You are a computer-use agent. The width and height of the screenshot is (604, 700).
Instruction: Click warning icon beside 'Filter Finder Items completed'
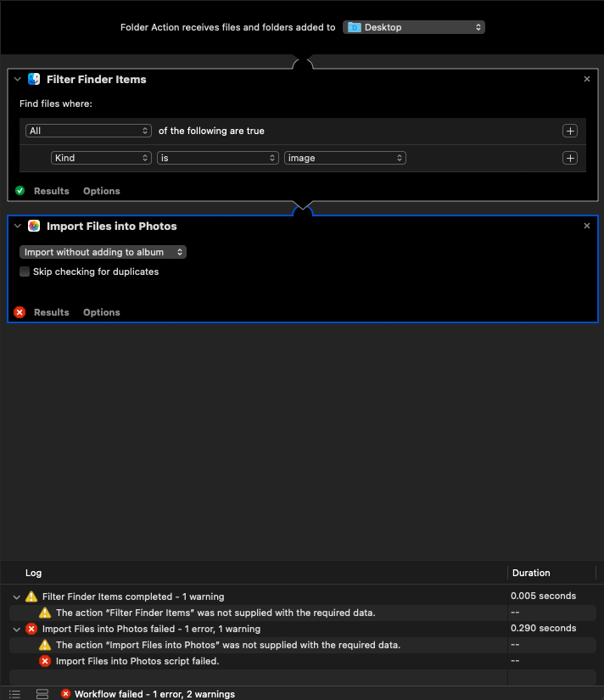pos(31,596)
